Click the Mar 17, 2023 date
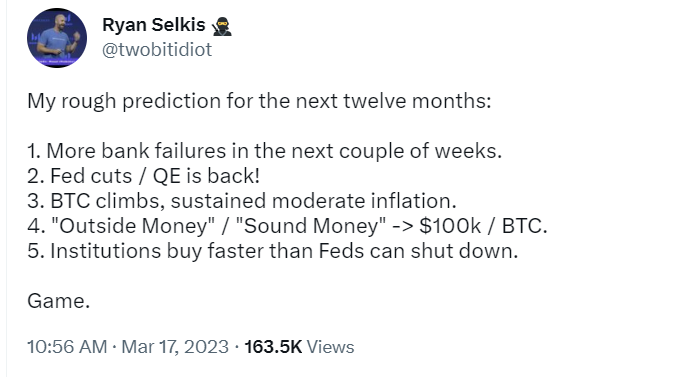The image size is (691, 377). [175, 347]
